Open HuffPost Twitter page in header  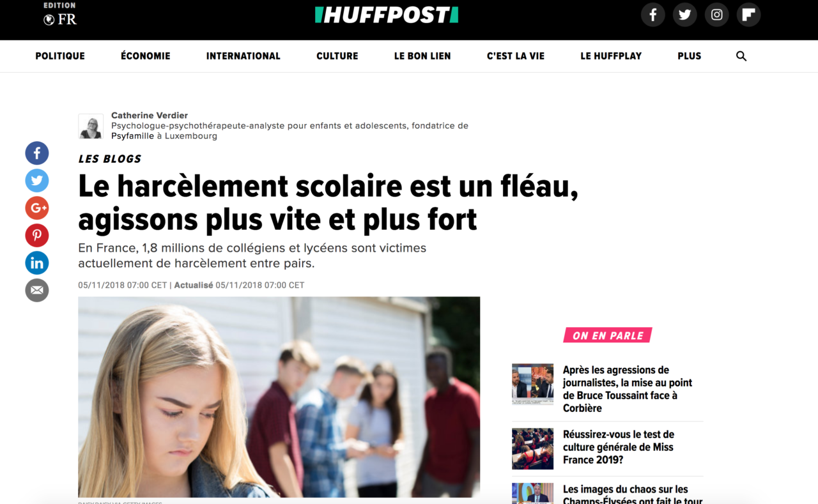pyautogui.click(x=685, y=15)
